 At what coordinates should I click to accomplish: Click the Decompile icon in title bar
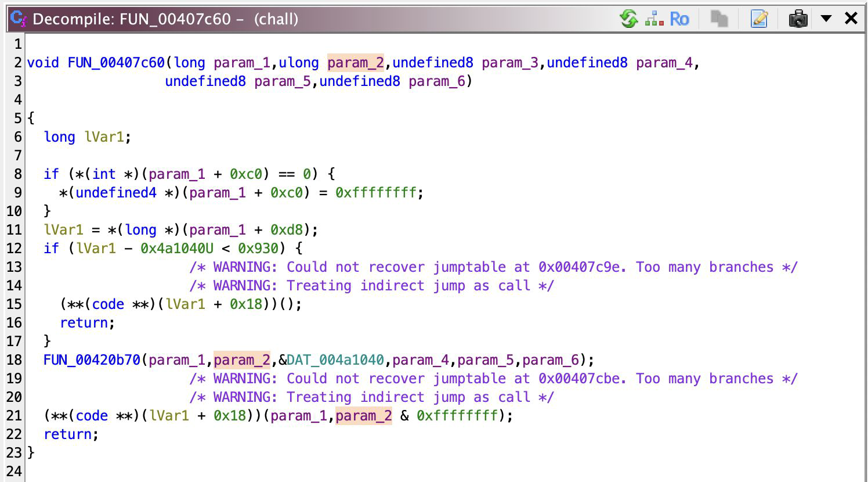click(19, 19)
